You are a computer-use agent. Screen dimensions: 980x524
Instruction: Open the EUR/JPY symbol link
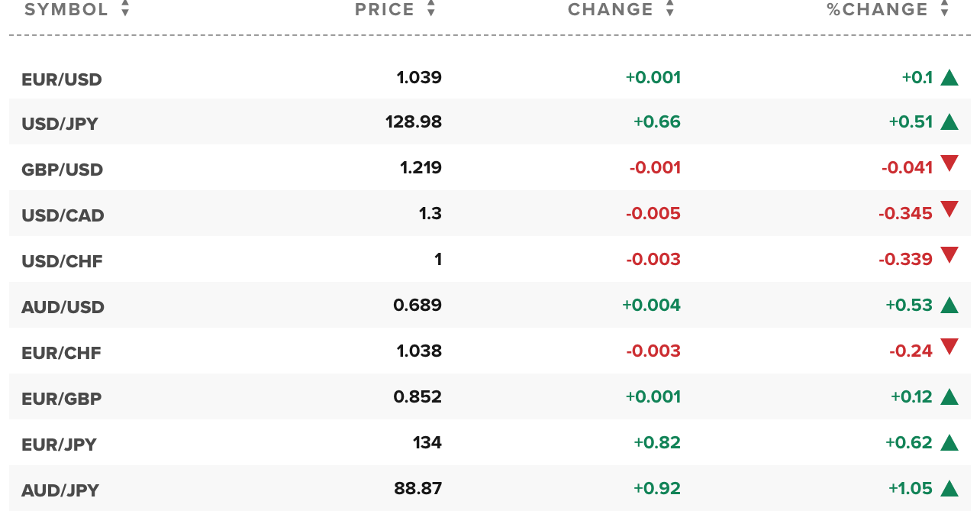pyautogui.click(x=60, y=445)
